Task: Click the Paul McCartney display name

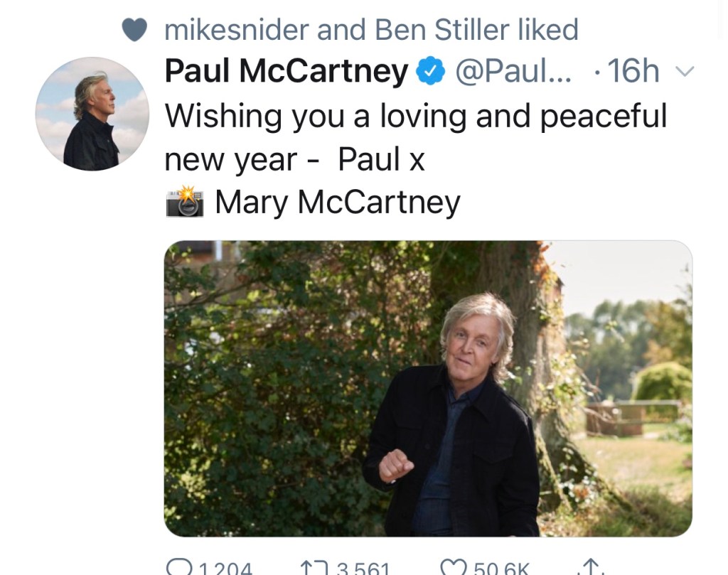Action: tap(287, 72)
